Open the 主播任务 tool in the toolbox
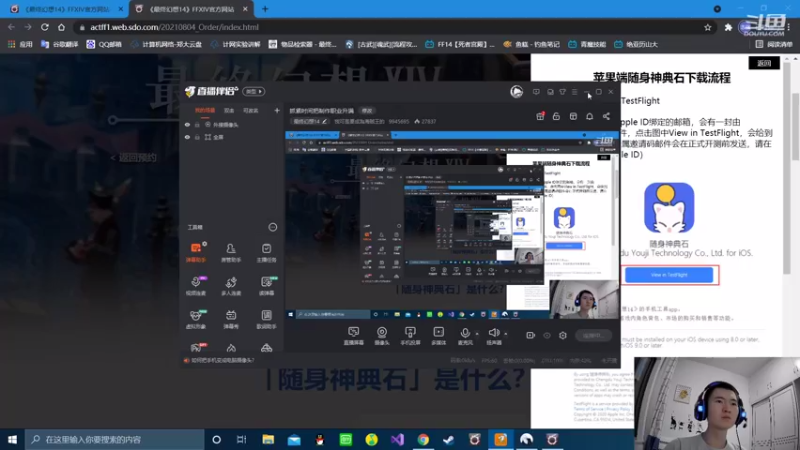This screenshot has width=800, height=450. (266, 253)
